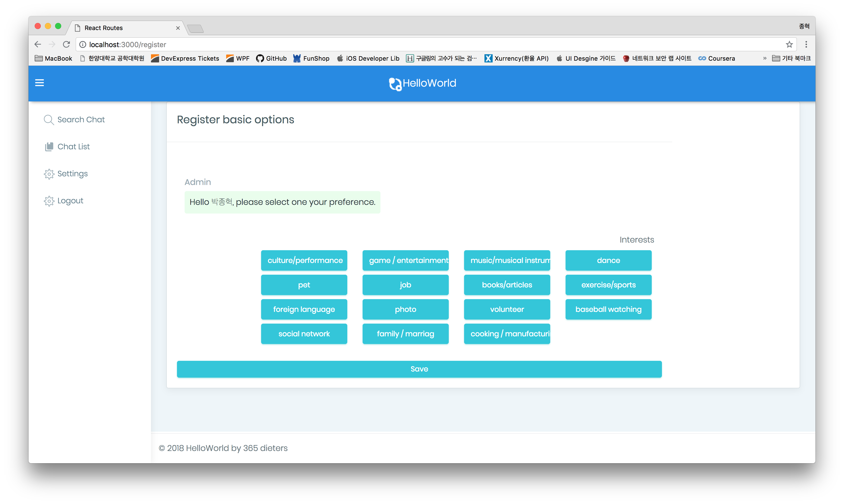Image resolution: width=844 pixels, height=504 pixels.
Task: Click the Logout gear icon
Action: pos(49,201)
